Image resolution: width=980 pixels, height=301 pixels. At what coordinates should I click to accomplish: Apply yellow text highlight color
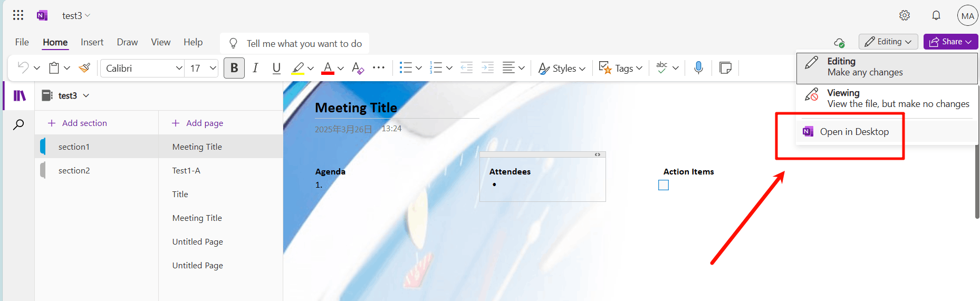(x=298, y=68)
